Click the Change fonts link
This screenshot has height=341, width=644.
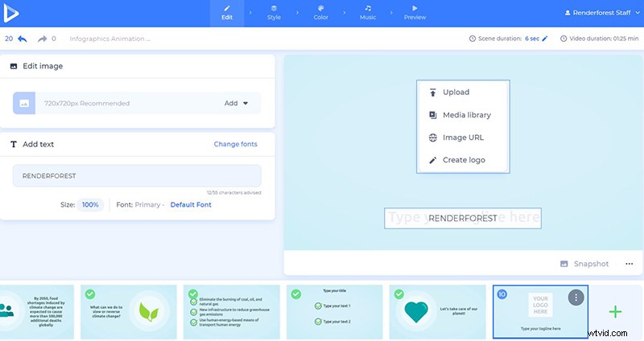(x=235, y=144)
